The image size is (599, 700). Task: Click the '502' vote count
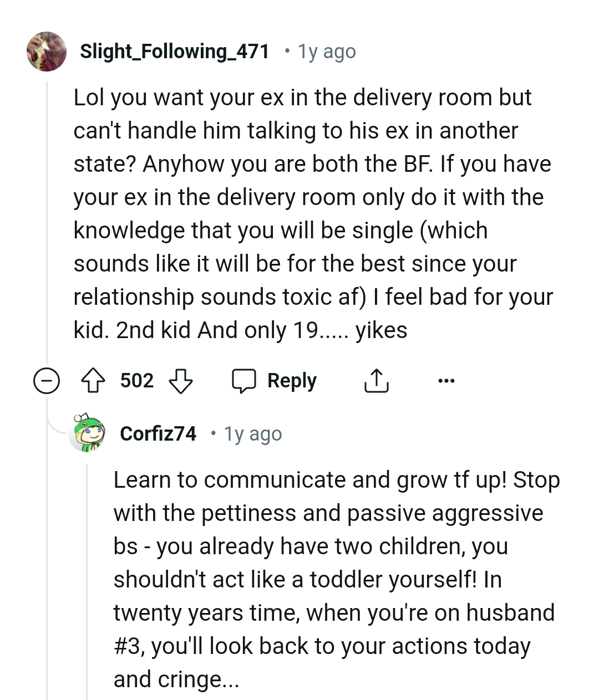[137, 380]
